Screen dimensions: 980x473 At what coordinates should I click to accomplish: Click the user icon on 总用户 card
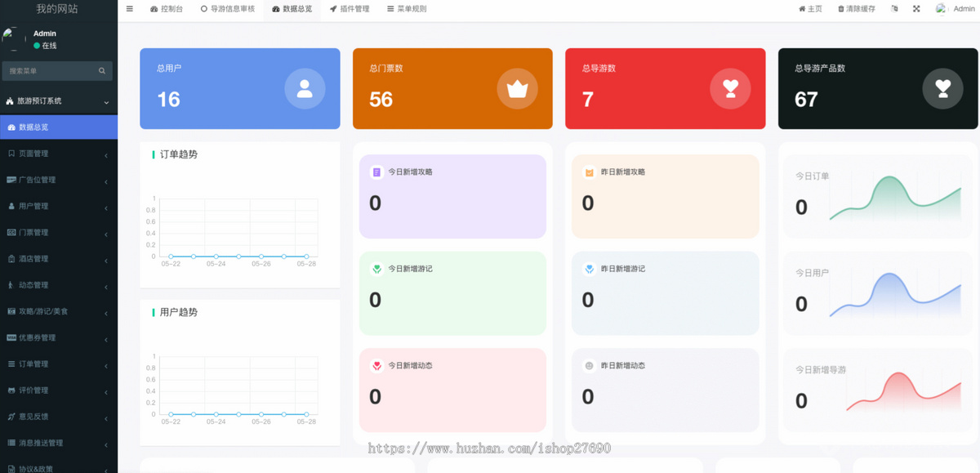(x=305, y=89)
